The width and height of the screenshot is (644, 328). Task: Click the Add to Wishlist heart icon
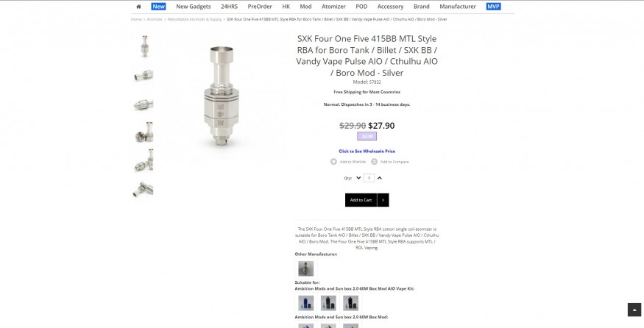coord(333,162)
